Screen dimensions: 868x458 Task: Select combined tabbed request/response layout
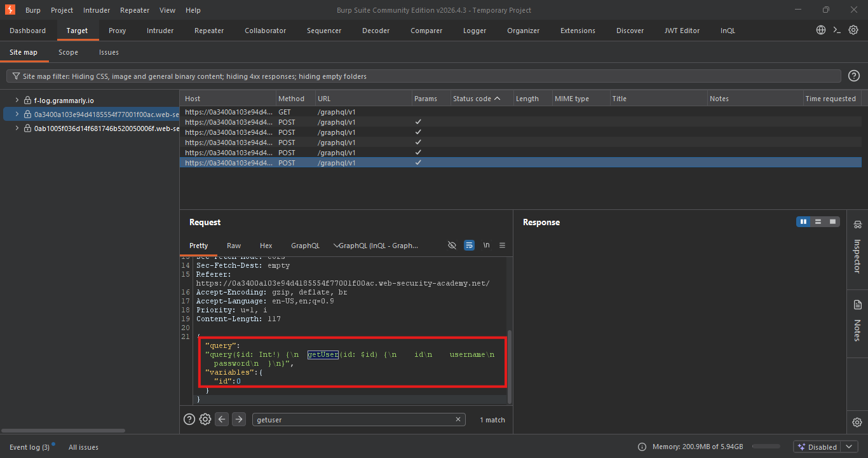[x=832, y=221]
